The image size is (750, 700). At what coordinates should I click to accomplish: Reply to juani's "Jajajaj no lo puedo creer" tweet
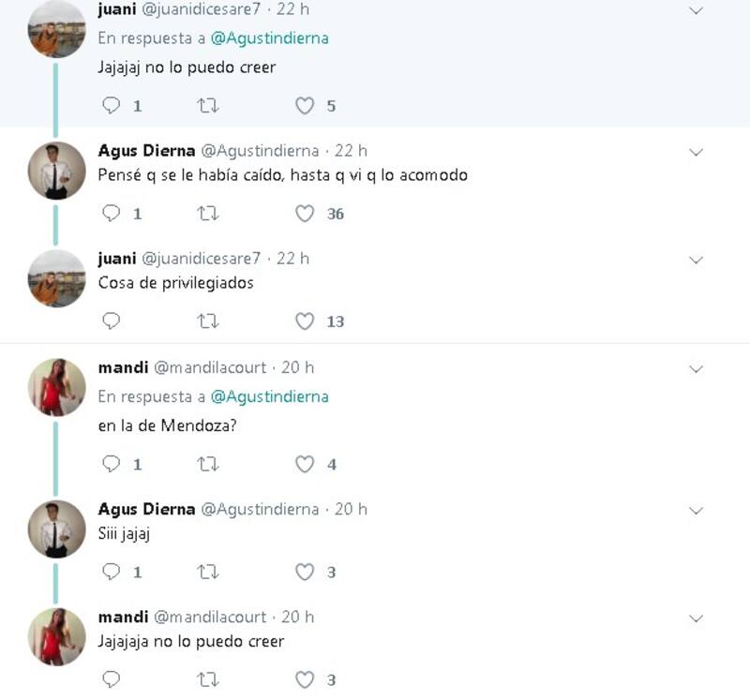[112, 106]
